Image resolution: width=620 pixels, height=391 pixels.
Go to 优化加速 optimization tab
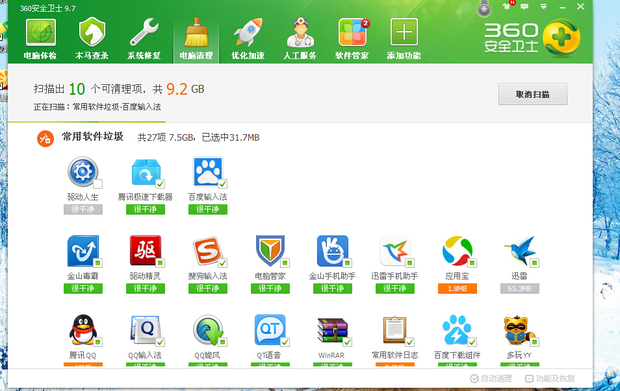coord(248,39)
